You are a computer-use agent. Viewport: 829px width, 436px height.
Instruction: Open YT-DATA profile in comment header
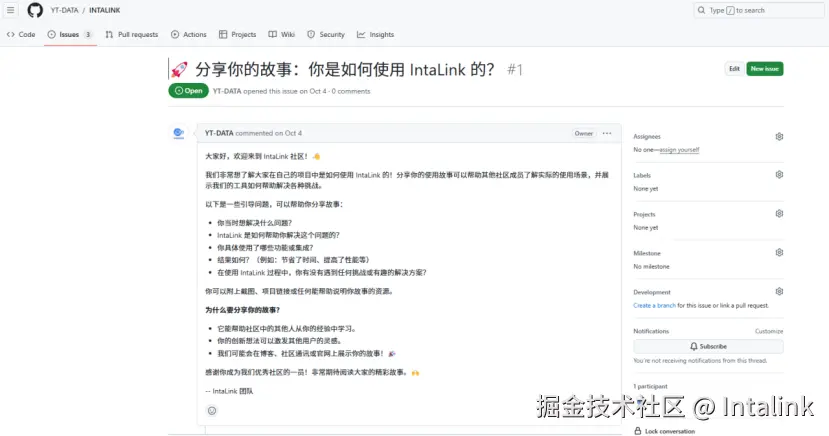click(x=219, y=133)
